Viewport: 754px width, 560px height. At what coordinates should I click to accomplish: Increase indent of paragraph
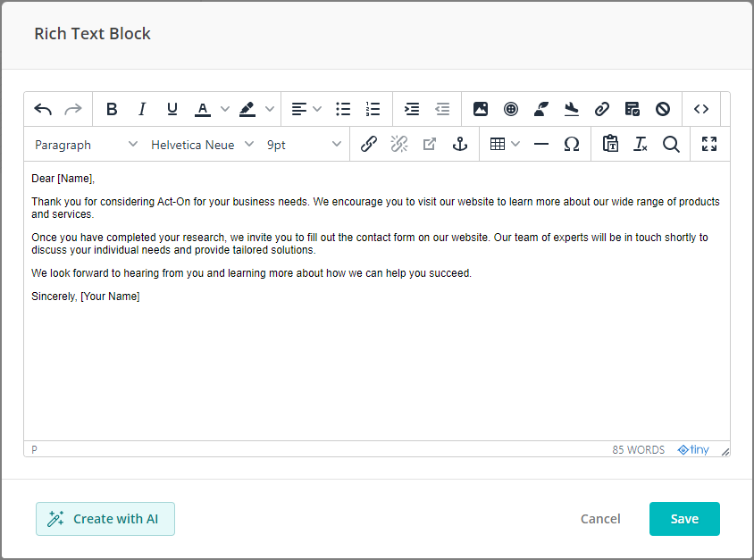click(x=412, y=109)
